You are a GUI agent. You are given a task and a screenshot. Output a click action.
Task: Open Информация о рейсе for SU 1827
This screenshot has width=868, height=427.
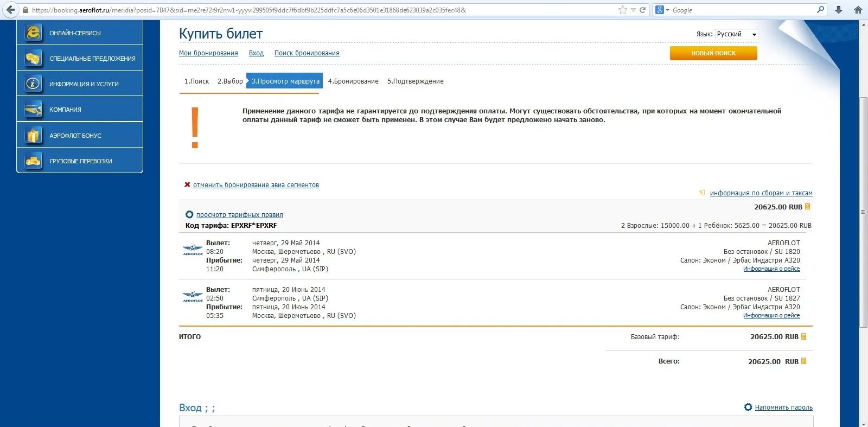click(771, 316)
